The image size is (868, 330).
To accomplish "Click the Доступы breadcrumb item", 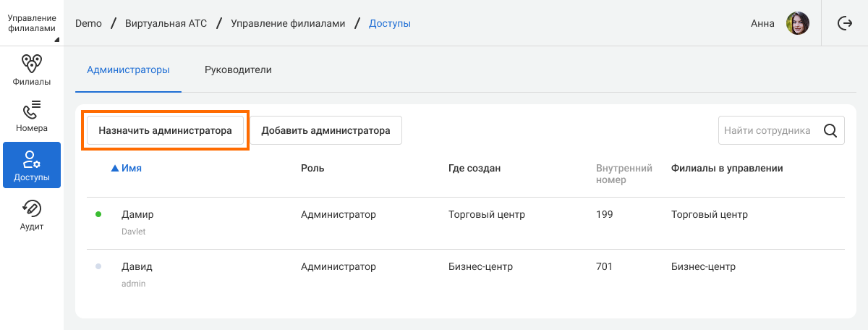I will coord(389,23).
